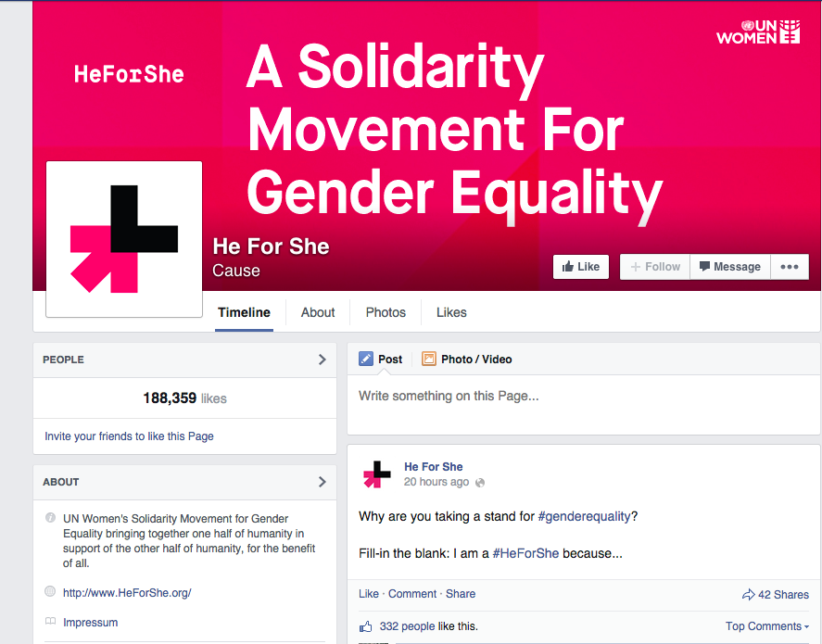The width and height of the screenshot is (822, 644).
Task: Toggle Follow for this page
Action: pyautogui.click(x=655, y=267)
